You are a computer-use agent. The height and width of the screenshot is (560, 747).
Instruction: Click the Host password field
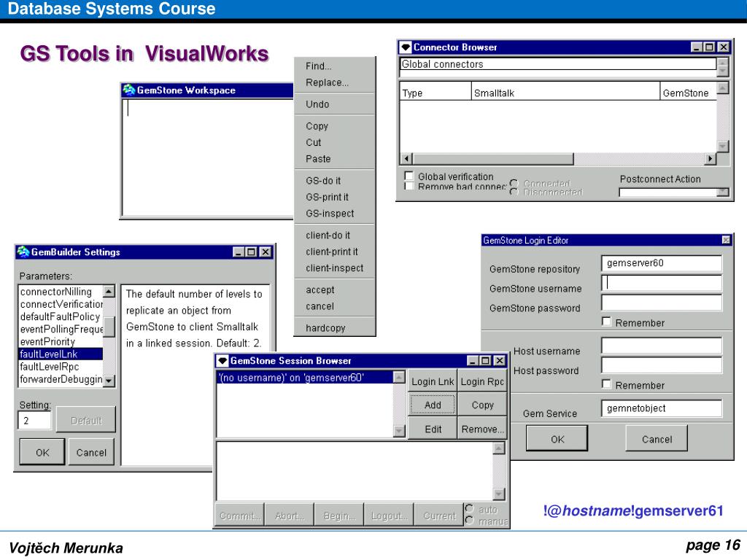click(662, 365)
